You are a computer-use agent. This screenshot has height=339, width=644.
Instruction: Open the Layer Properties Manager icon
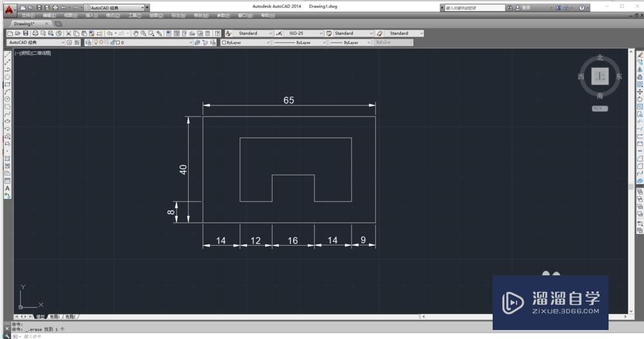pos(88,42)
